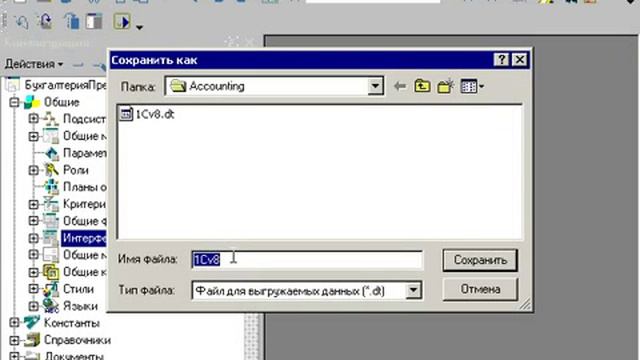This screenshot has height=360, width=640.
Task: Click the Подсист subsystems icon in the tree
Action: pyautogui.click(x=51, y=119)
